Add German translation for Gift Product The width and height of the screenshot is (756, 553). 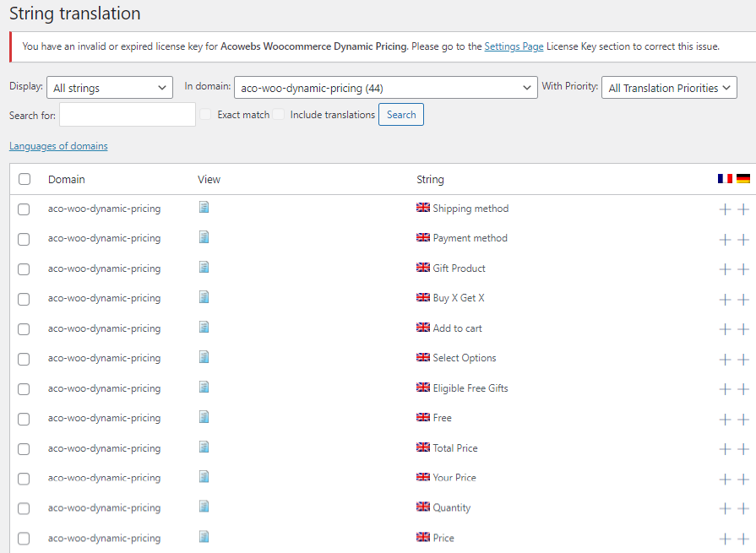pos(743,269)
